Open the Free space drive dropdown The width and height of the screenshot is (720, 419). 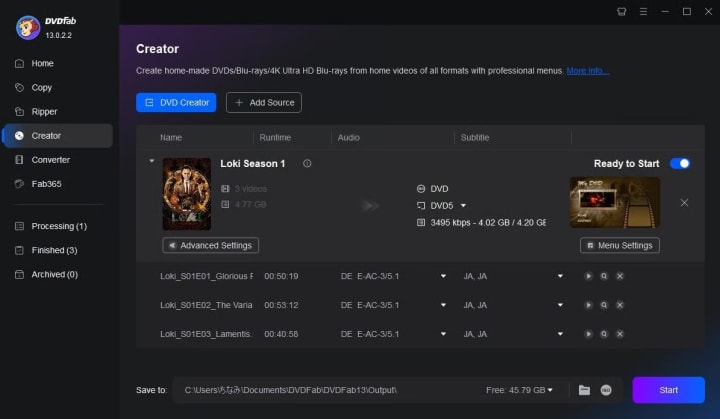(550, 390)
